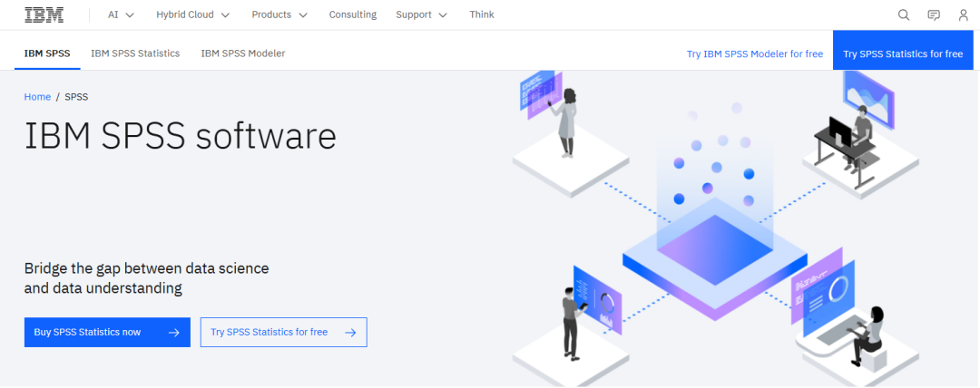Open the search magnifier icon

pyautogui.click(x=904, y=15)
